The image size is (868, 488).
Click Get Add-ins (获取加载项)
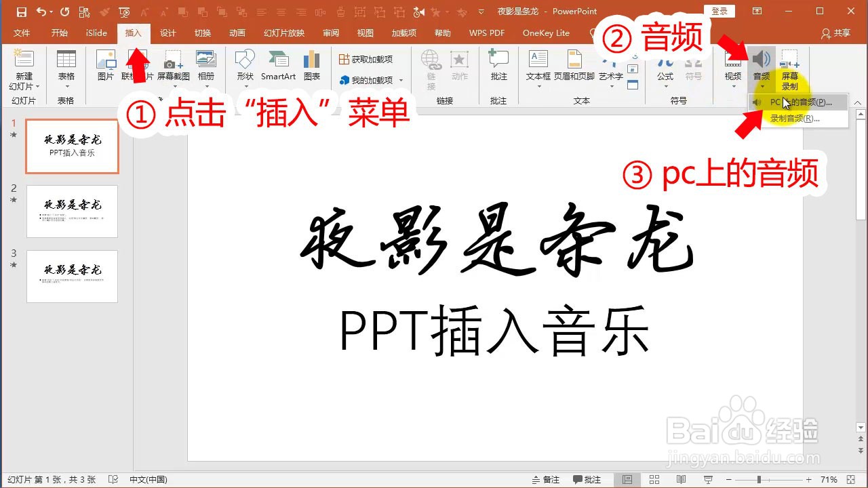coord(366,60)
